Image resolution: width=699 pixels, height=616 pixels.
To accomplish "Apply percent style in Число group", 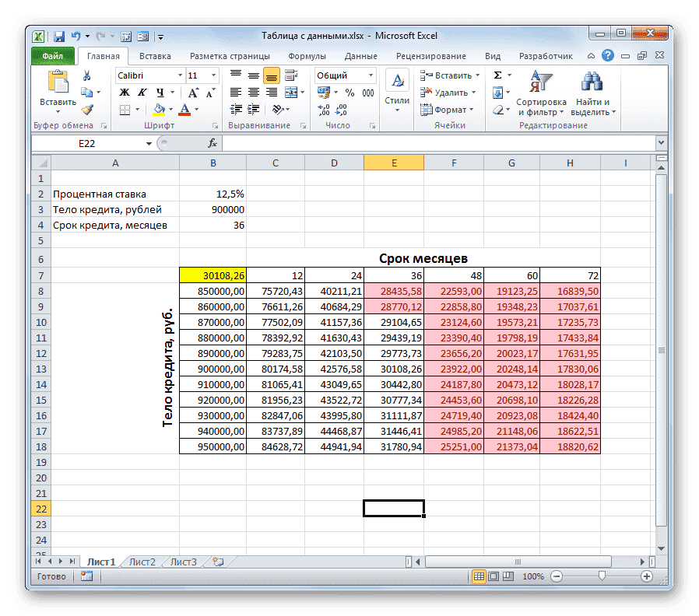I will (349, 93).
